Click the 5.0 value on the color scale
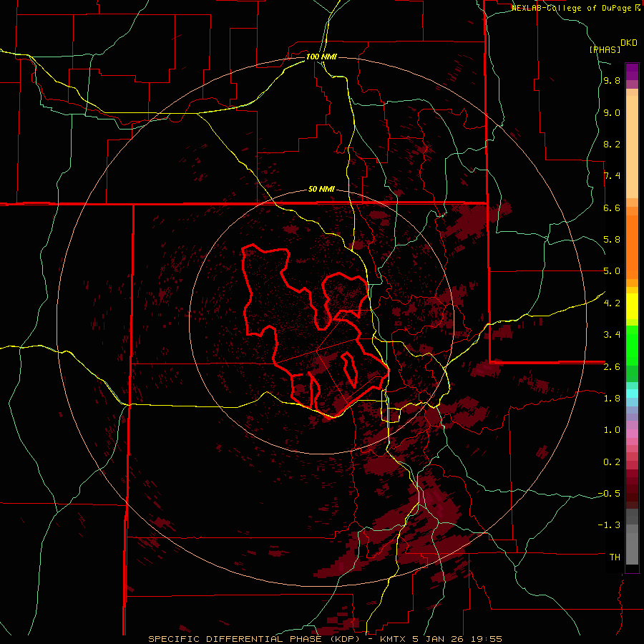 point(612,271)
